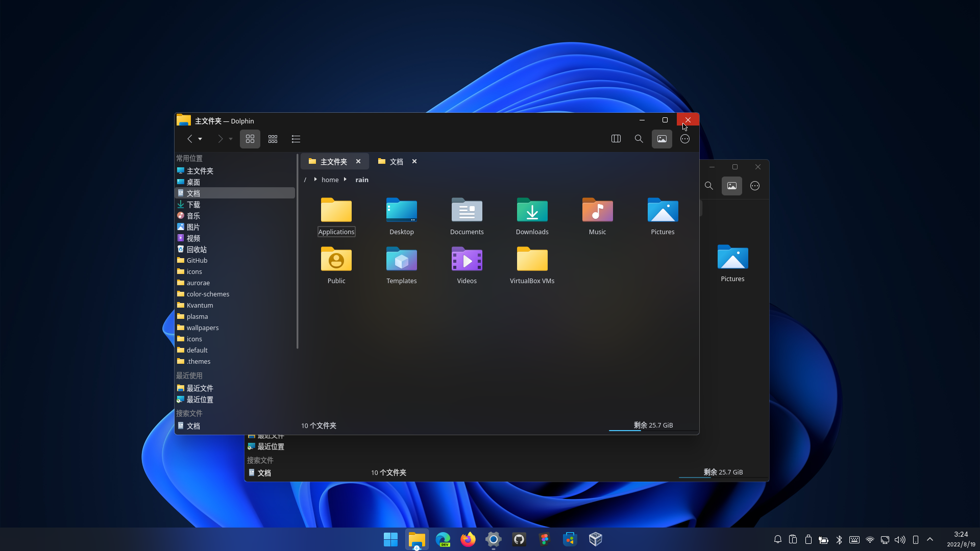
Task: Go back with the left arrow
Action: [189, 139]
